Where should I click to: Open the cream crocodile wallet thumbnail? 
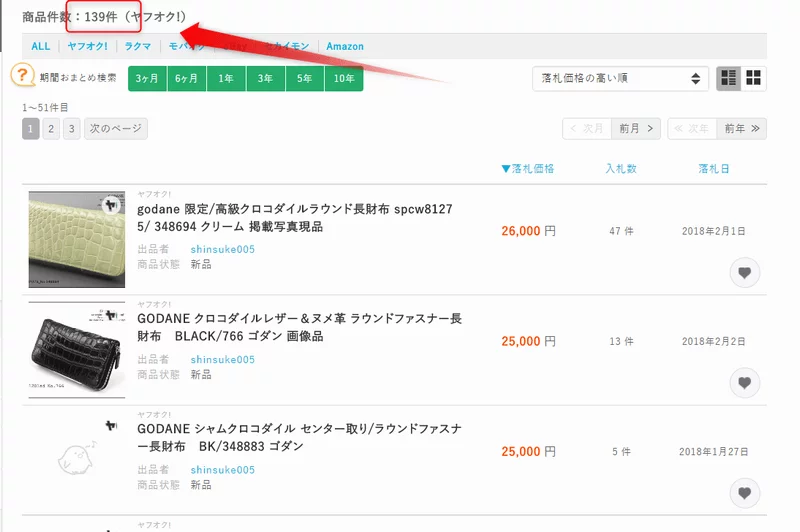point(77,239)
